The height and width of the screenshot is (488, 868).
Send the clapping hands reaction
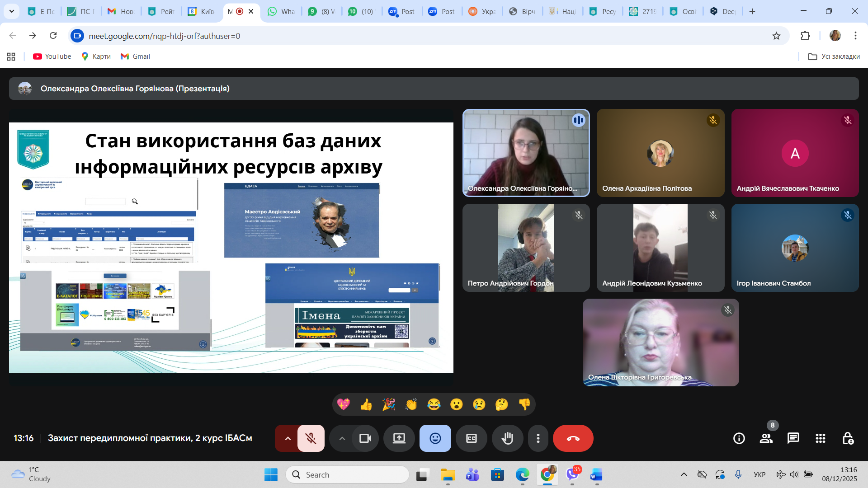pos(411,404)
